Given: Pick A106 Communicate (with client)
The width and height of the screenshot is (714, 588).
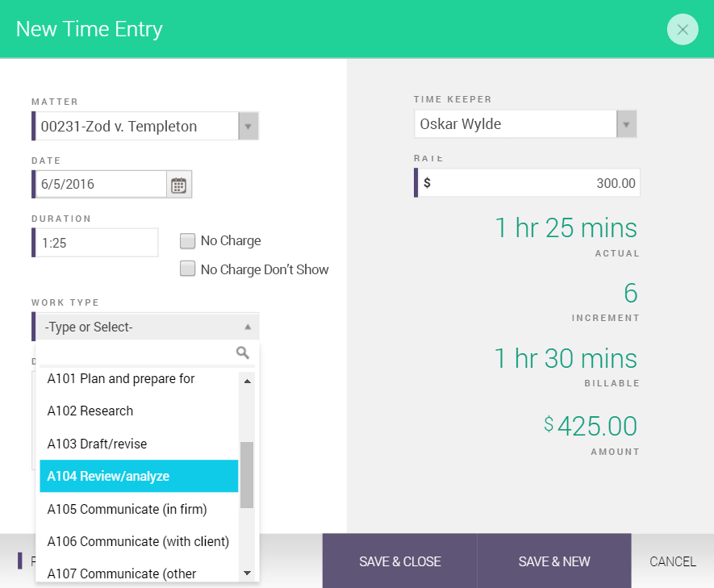Looking at the screenshot, I should (139, 541).
